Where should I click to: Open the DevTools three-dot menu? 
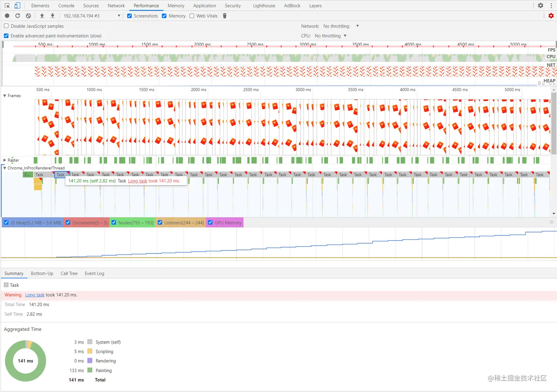coord(551,6)
